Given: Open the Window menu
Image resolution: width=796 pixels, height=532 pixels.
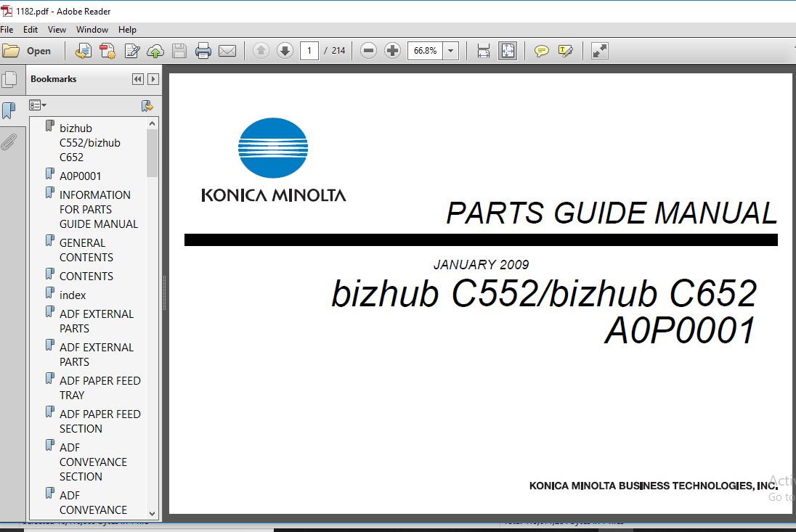Looking at the screenshot, I should coord(92,30).
